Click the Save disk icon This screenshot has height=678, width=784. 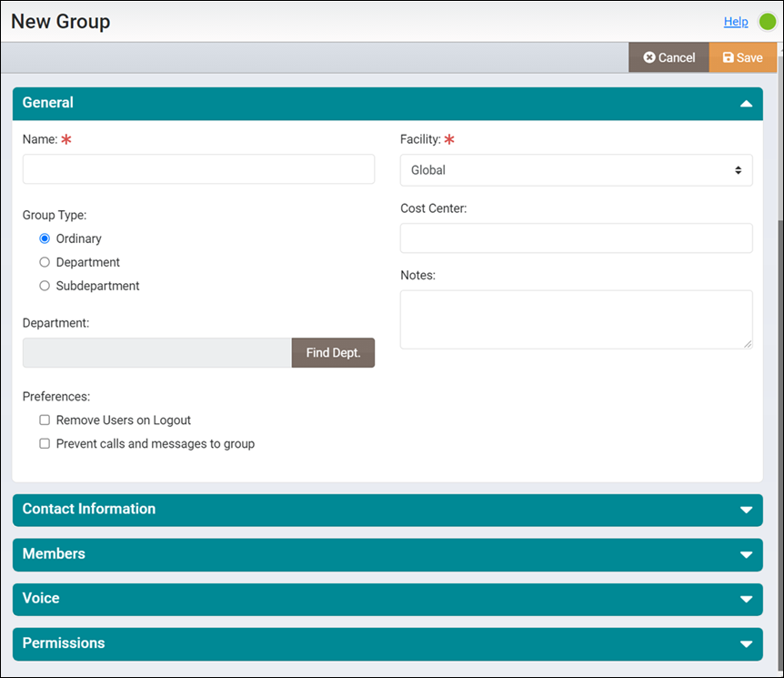pos(729,56)
